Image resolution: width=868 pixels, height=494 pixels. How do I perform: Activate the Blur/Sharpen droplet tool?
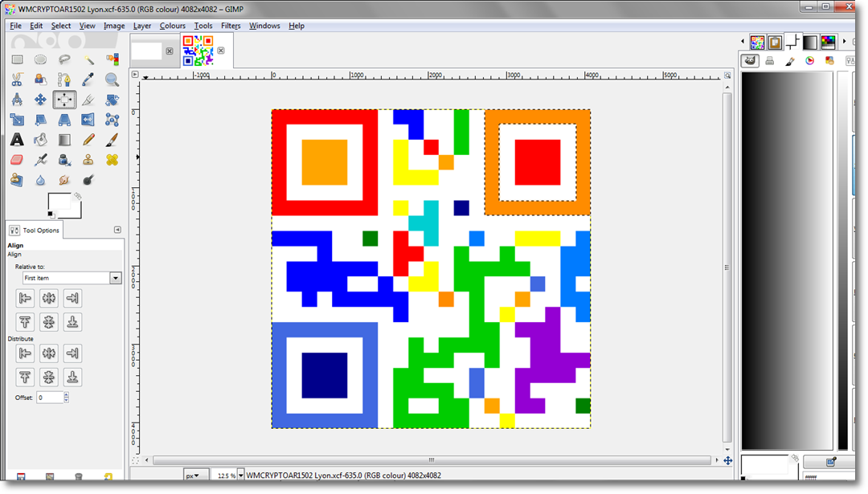pos(40,180)
